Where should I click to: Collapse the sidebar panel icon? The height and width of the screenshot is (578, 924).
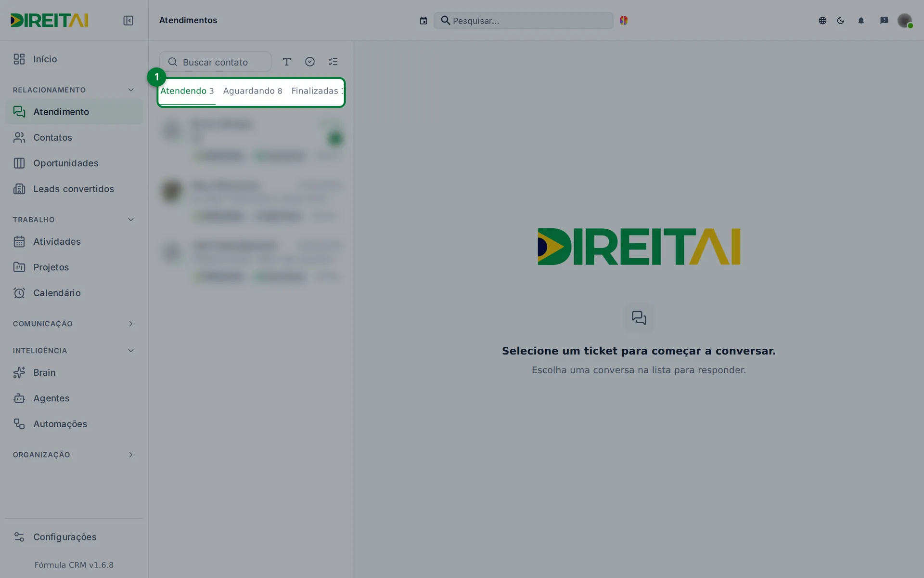click(128, 20)
